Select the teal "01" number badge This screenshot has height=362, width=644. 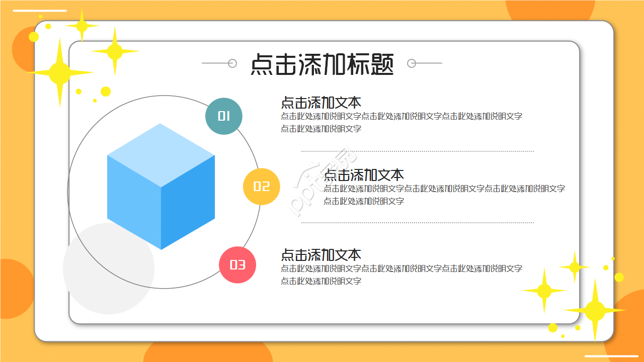224,116
